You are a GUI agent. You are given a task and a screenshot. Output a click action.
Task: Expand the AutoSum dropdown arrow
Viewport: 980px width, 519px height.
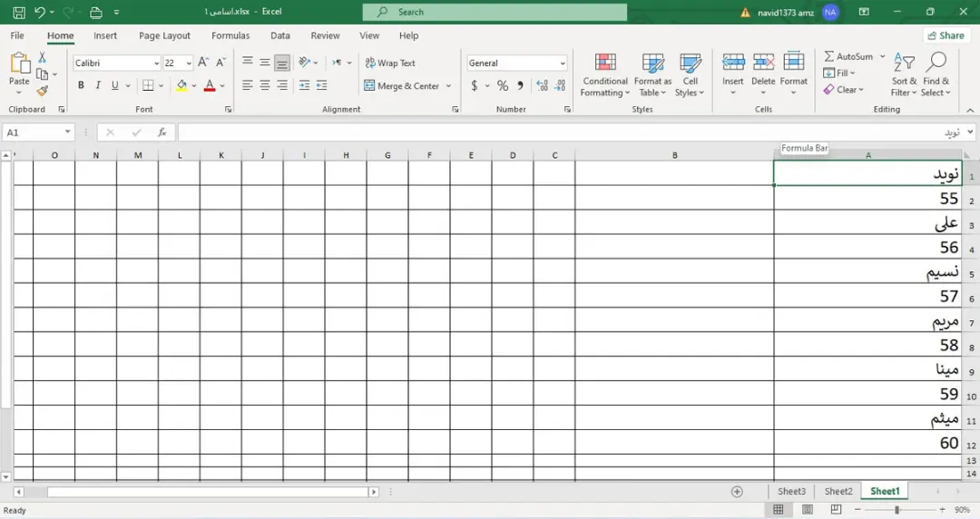(883, 56)
